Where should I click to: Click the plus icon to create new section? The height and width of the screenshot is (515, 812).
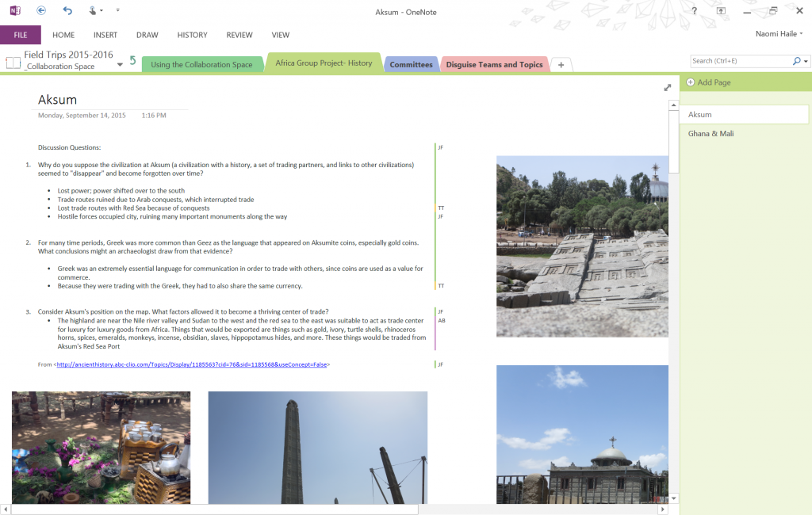tap(561, 65)
